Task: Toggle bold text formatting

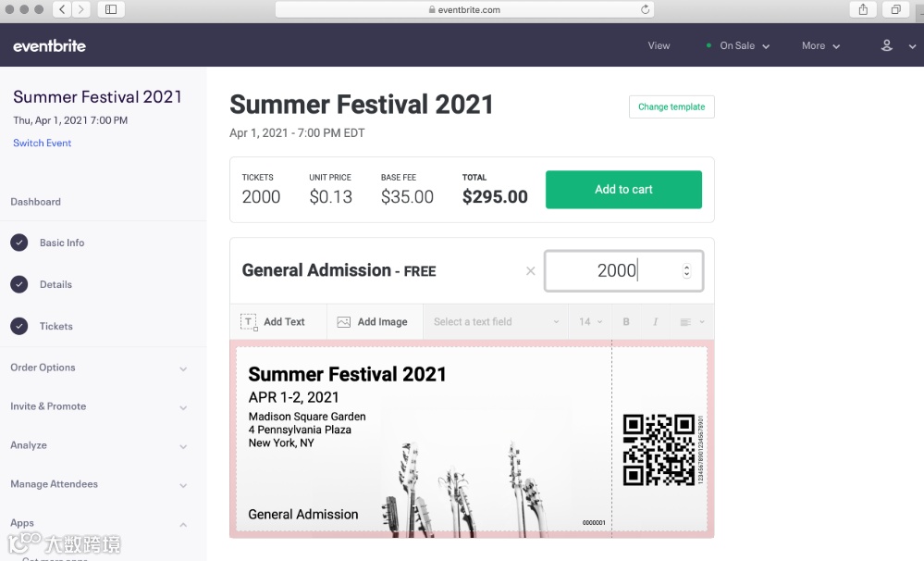Action: (626, 322)
